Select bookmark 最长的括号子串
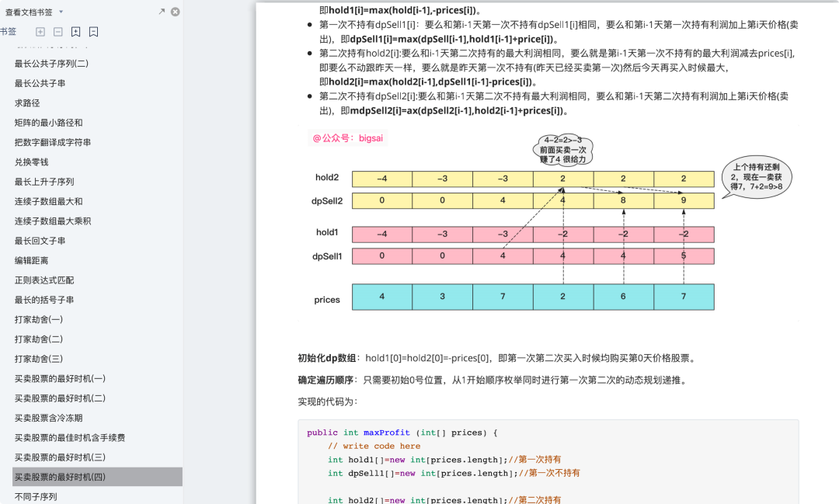This screenshot has height=504, width=839. point(44,301)
